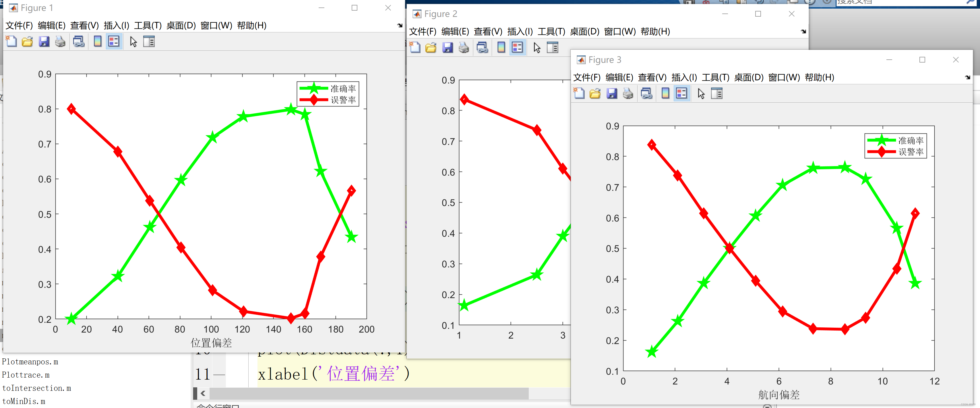The width and height of the screenshot is (980, 408).
Task: Click Print icon in Figure 3 toolbar
Action: point(628,93)
